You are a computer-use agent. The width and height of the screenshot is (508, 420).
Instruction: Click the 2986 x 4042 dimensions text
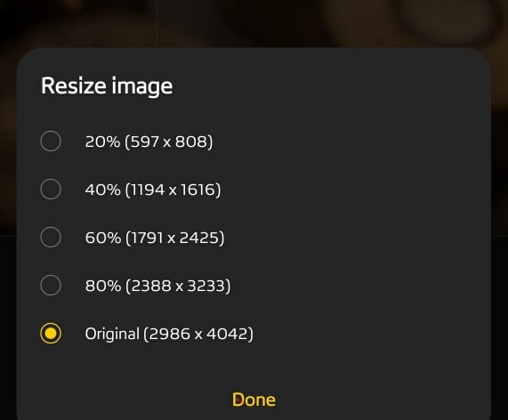(x=198, y=334)
